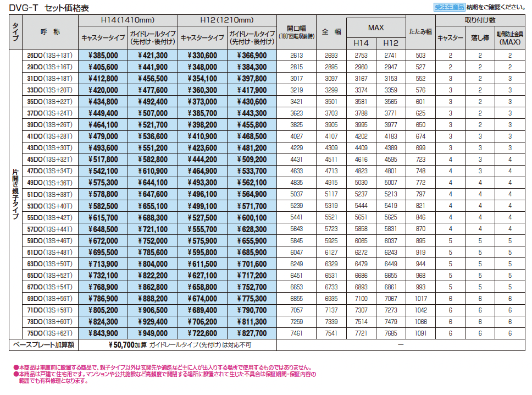This screenshot has width=532, height=395.
Task: Select the DVG-T セット価格表 title
Action: click(49, 8)
